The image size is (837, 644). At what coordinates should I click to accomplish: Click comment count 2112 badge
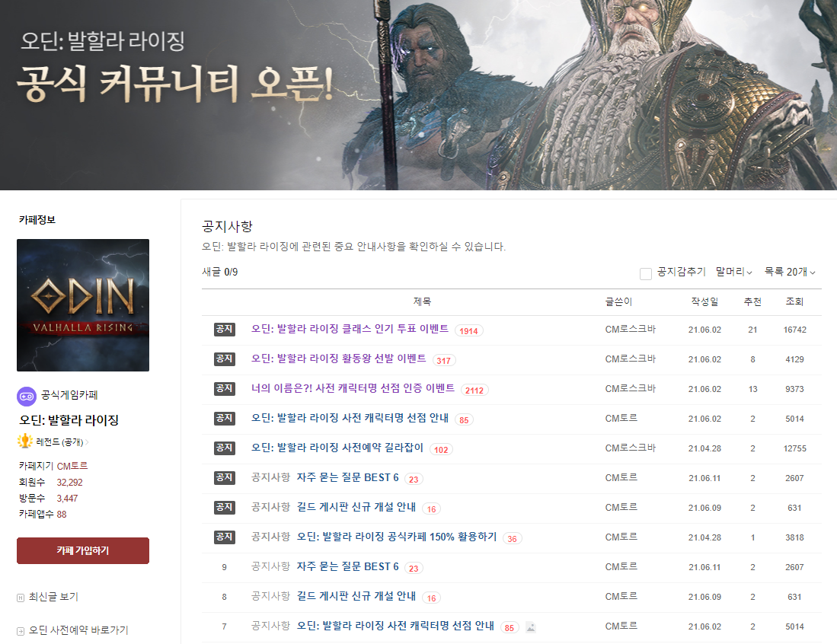474,391
